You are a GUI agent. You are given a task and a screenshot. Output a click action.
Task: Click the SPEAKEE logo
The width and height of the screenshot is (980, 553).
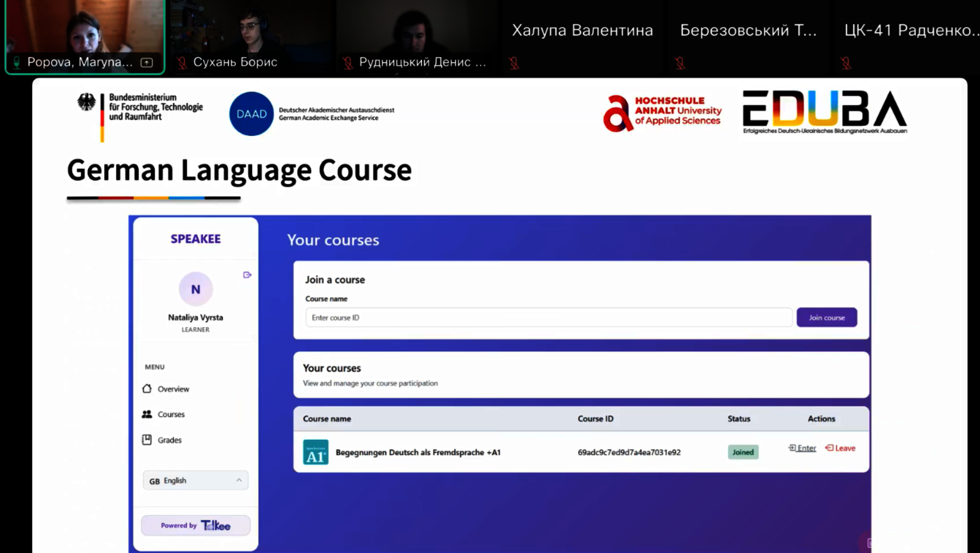(x=195, y=238)
